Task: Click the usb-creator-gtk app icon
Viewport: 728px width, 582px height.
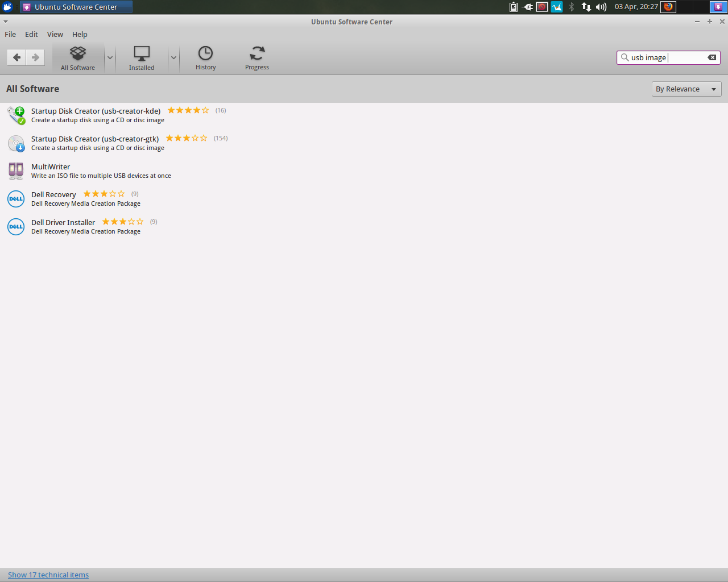Action: click(16, 143)
